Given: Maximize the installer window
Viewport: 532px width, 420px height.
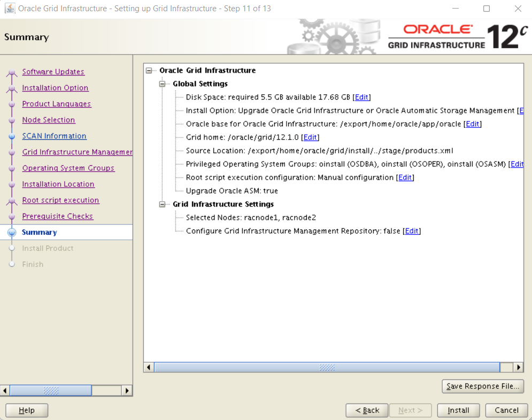Looking at the screenshot, I should [x=487, y=9].
